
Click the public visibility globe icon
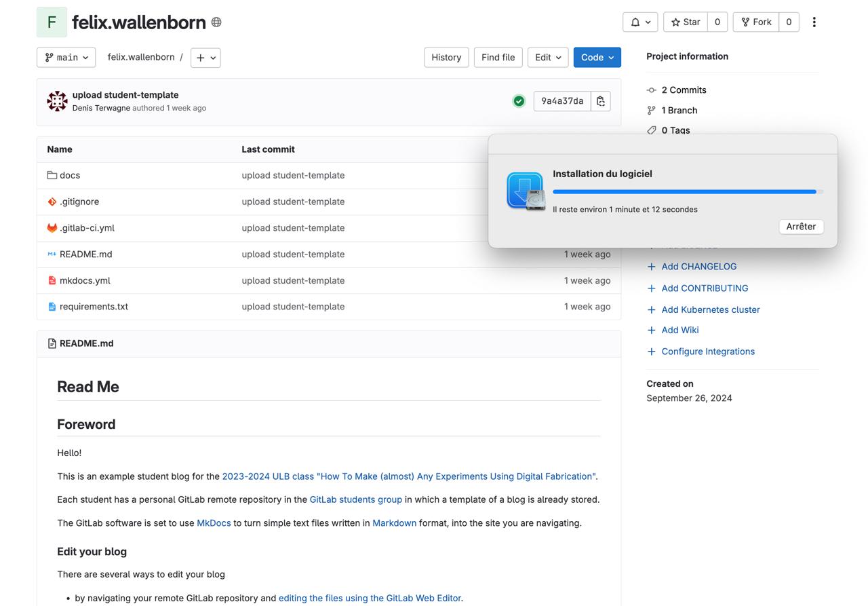(216, 22)
